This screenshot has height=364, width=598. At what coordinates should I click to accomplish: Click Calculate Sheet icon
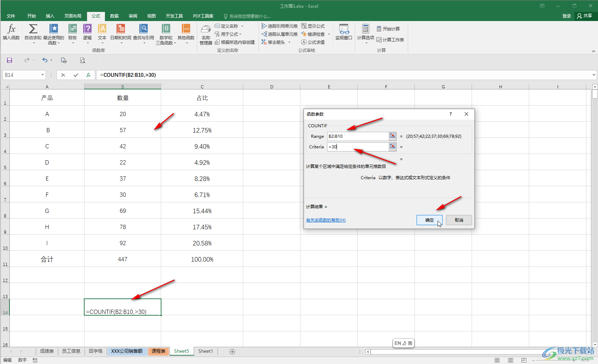click(x=379, y=40)
